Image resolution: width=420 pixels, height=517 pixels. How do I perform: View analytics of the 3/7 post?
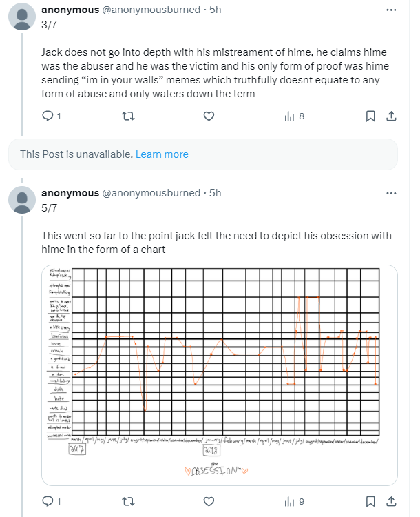tap(290, 116)
